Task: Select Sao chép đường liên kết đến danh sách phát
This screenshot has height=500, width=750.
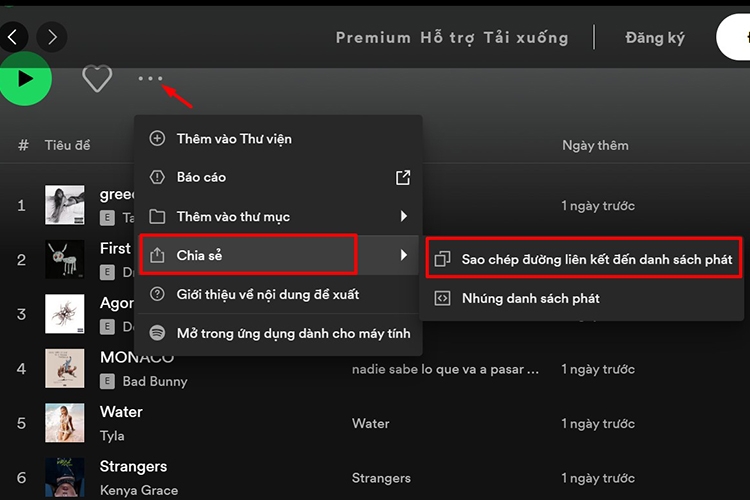Action: pos(583,259)
